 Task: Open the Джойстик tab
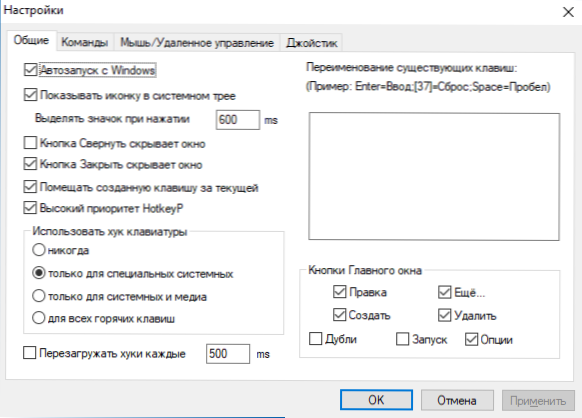click(x=311, y=43)
